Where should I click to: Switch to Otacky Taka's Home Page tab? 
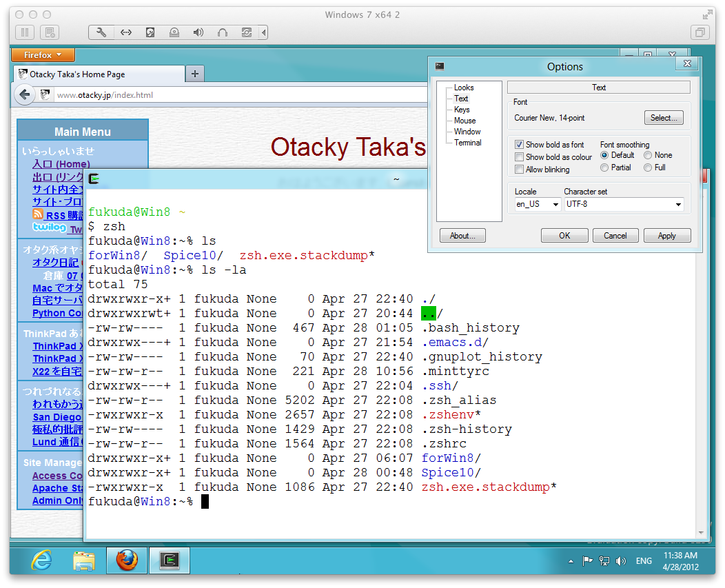[x=100, y=74]
